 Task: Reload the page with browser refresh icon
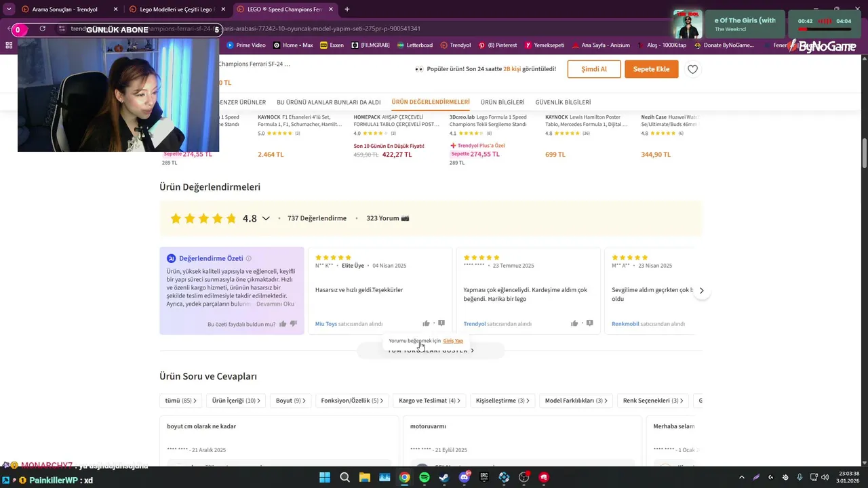pyautogui.click(x=42, y=28)
